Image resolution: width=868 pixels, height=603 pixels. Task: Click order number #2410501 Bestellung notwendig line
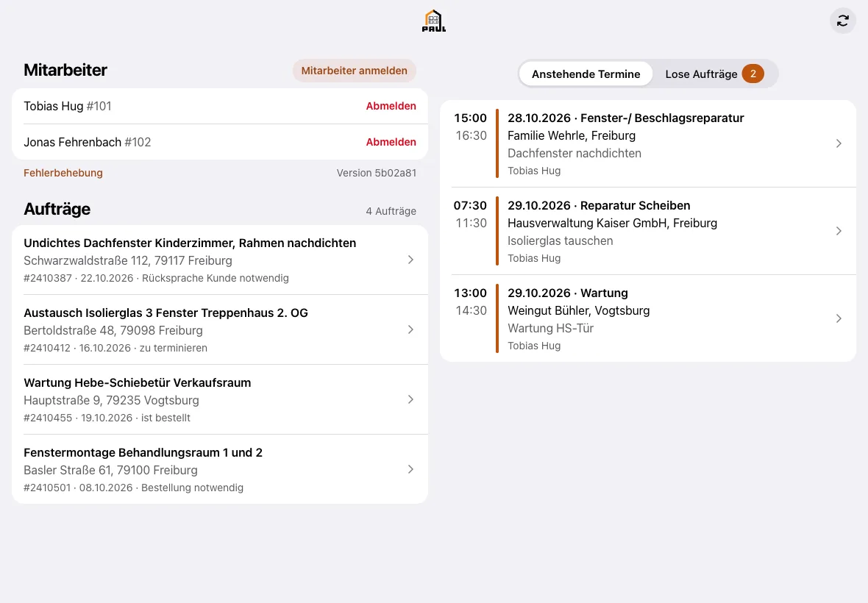pyautogui.click(x=133, y=488)
